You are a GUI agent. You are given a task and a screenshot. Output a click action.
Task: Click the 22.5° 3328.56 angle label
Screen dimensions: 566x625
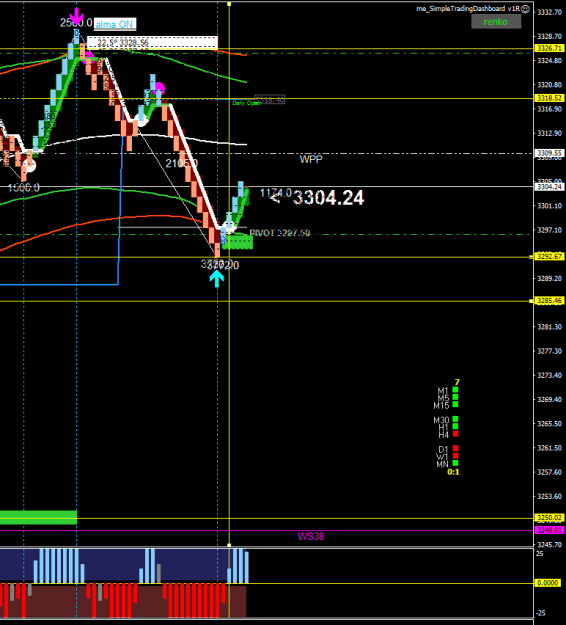point(123,43)
